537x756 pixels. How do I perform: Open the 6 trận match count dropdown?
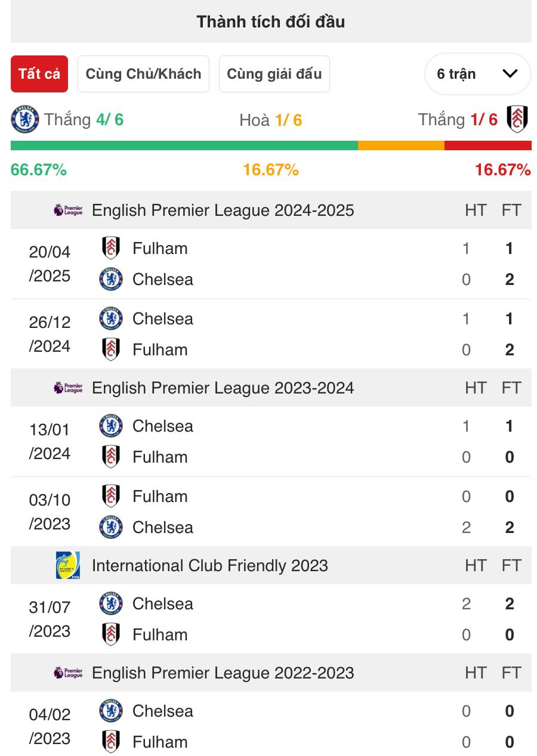[x=477, y=74]
